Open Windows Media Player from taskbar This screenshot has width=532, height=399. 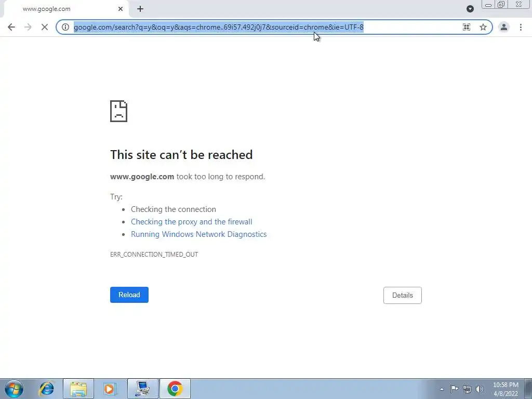110,389
